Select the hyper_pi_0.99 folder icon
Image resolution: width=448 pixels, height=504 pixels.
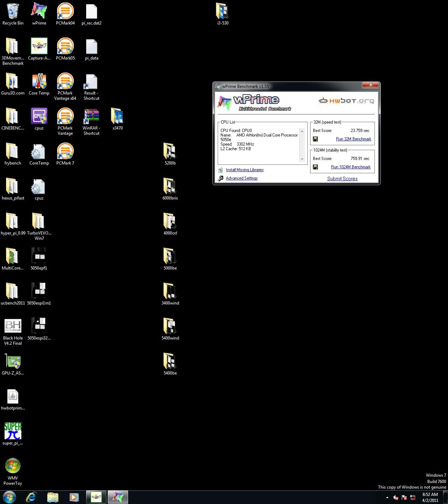click(13, 222)
